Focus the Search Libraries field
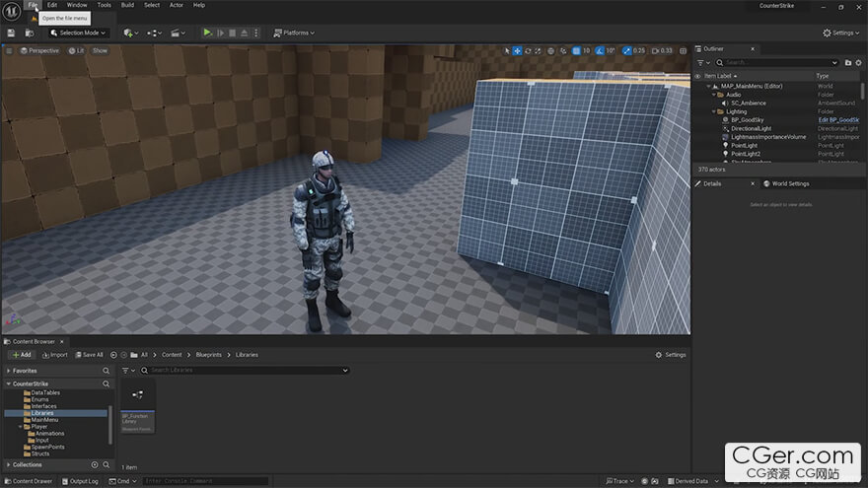The height and width of the screenshot is (488, 868). 245,370
